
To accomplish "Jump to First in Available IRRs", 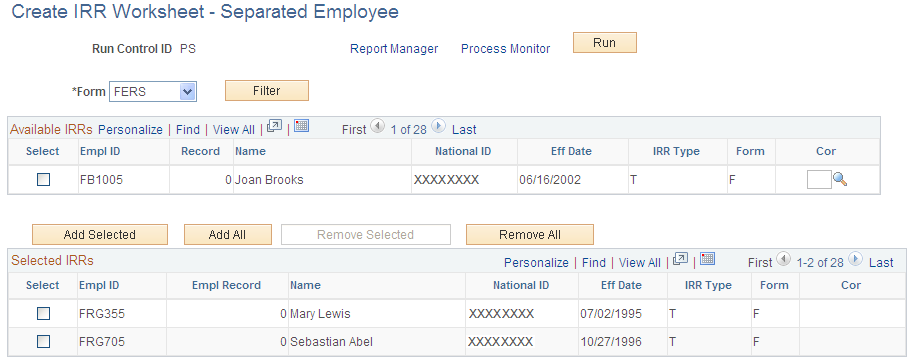I will pos(354,130).
